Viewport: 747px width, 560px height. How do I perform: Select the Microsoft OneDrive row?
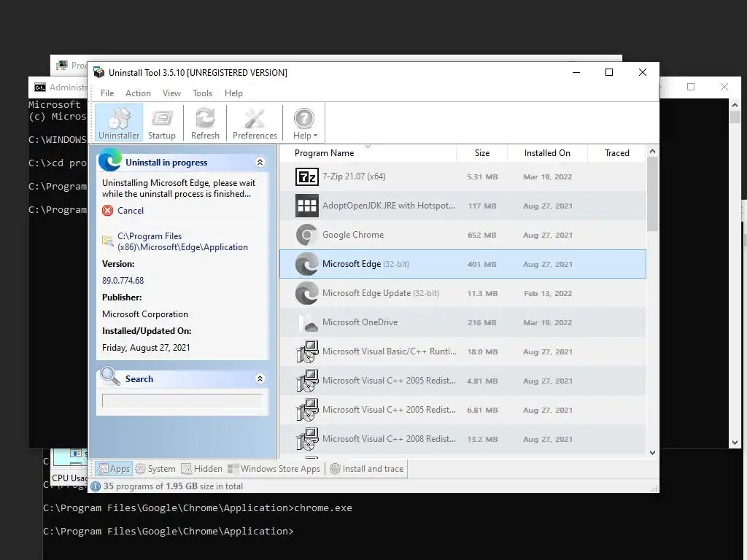point(462,322)
